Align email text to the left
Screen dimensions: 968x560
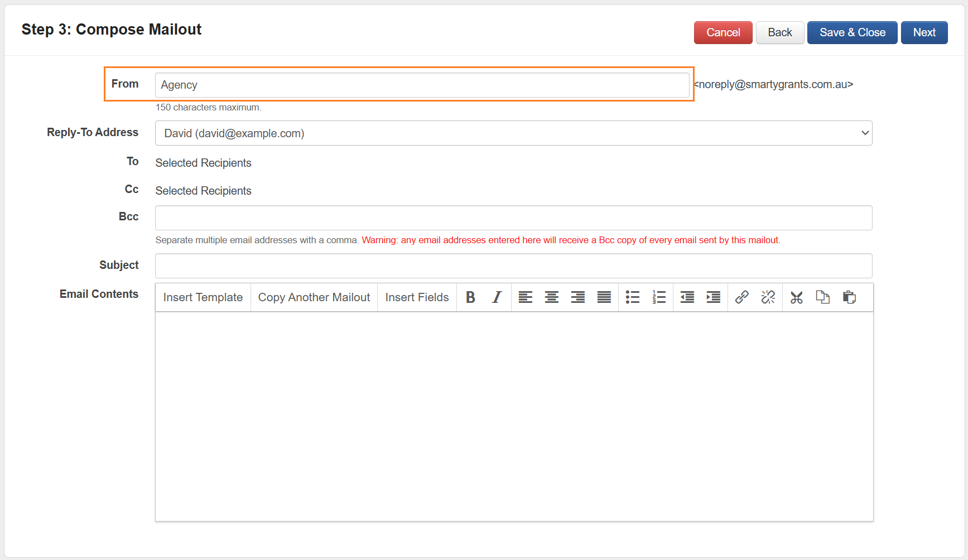tap(525, 297)
